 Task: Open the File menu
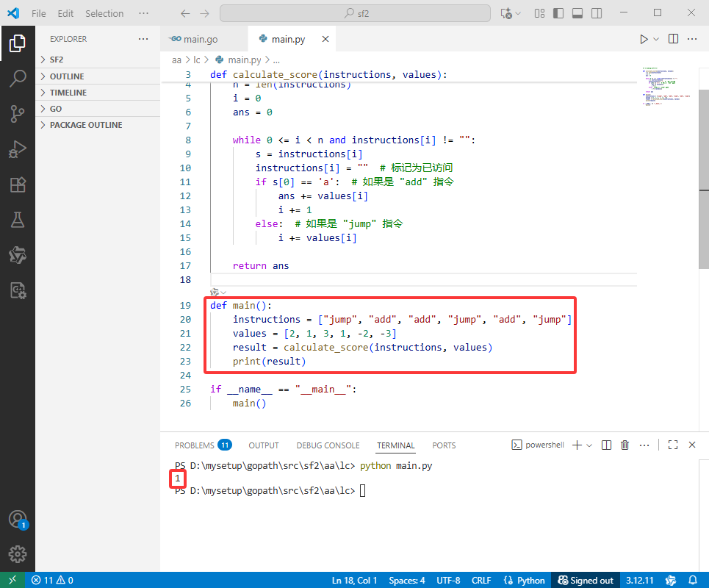pyautogui.click(x=38, y=13)
